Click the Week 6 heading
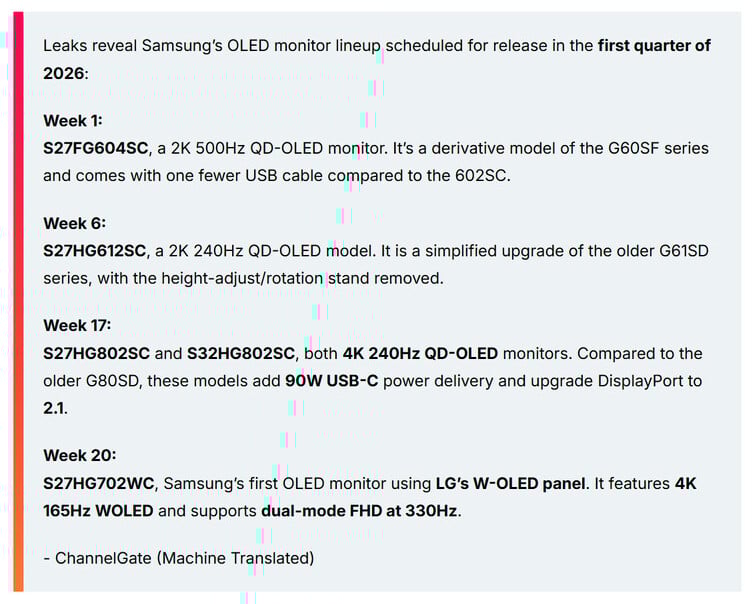The image size is (754, 604). pos(74,223)
